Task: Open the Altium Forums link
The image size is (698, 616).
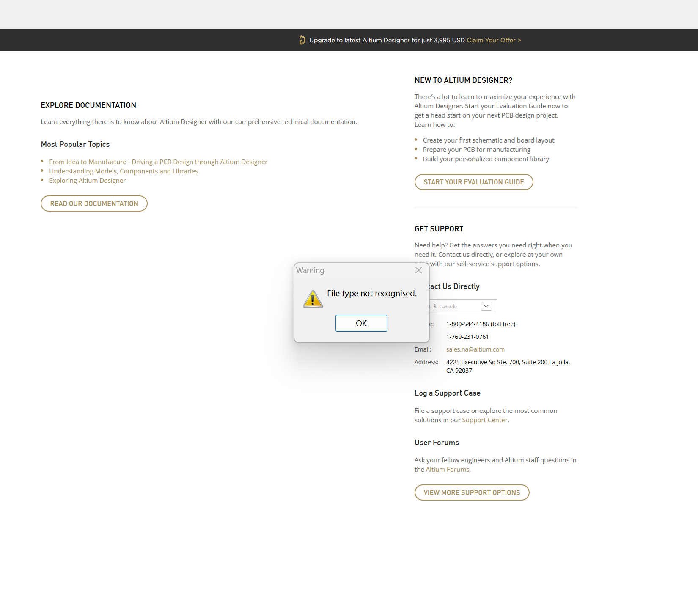Action: tap(448, 470)
